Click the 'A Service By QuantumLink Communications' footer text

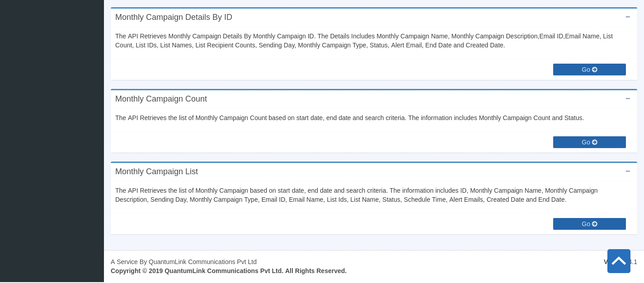pyautogui.click(x=183, y=262)
